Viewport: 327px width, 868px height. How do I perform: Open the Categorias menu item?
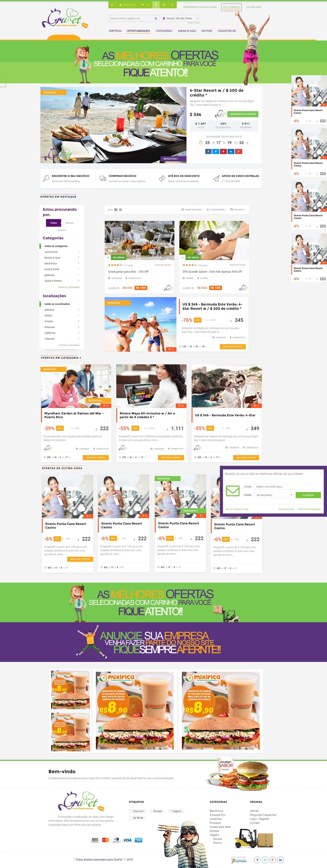(164, 31)
